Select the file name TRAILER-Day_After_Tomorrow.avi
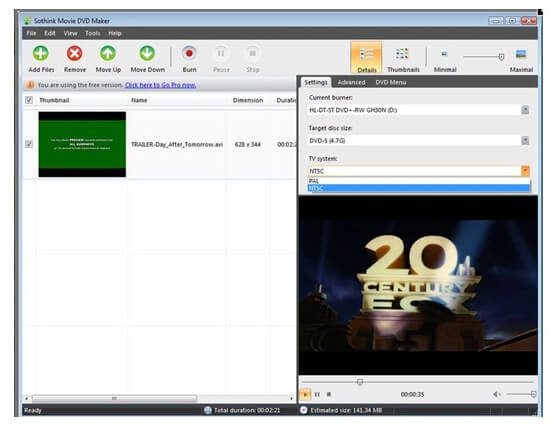The height and width of the screenshot is (424, 558). (x=177, y=144)
